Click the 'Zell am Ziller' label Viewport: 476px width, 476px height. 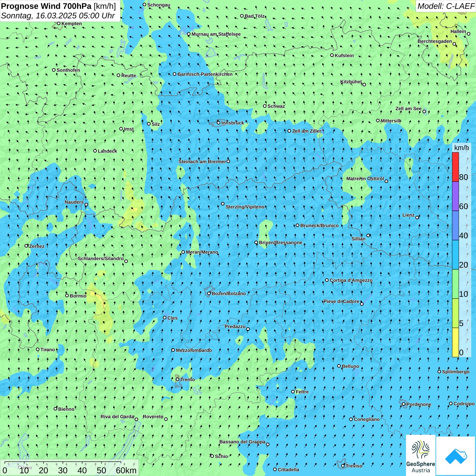(x=307, y=131)
